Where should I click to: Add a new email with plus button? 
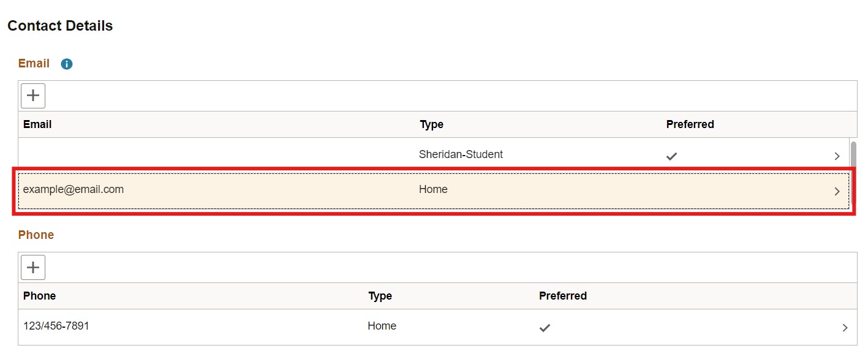pos(33,96)
